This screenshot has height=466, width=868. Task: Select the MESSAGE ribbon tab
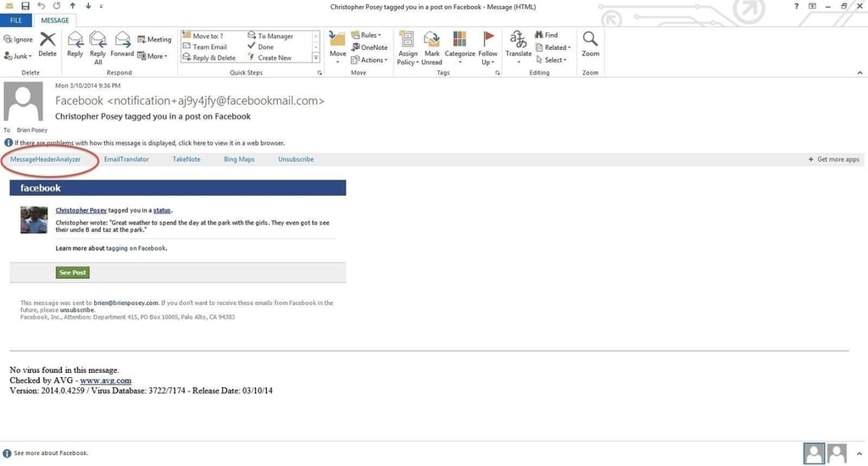(55, 20)
